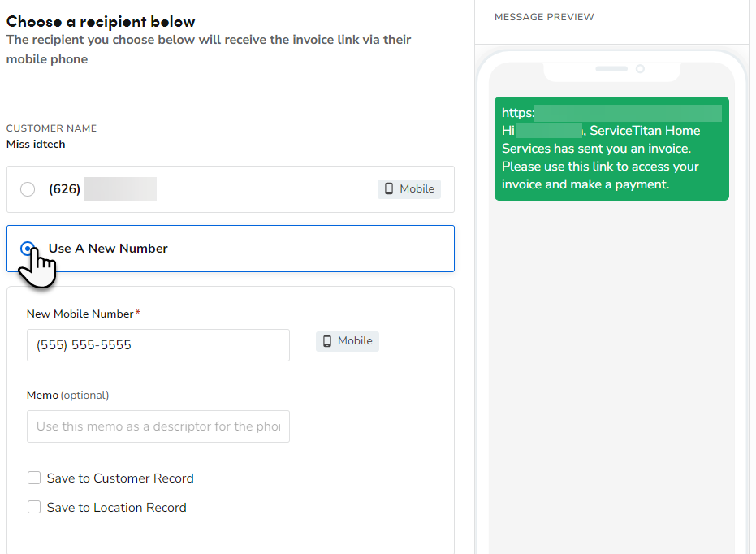Viewport: 756px width, 554px height.
Task: Click the Memo (optional) label
Action: point(67,395)
